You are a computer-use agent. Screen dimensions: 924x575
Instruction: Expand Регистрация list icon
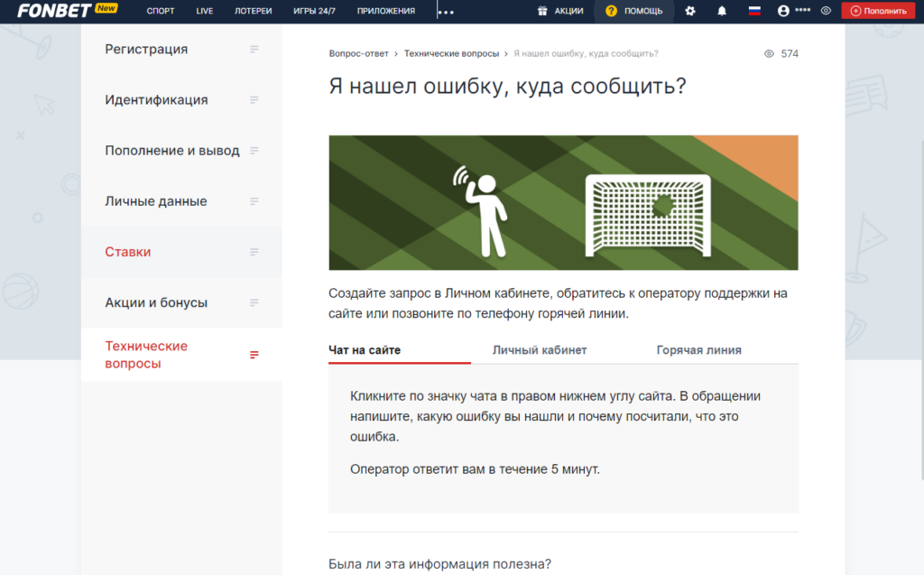(254, 49)
